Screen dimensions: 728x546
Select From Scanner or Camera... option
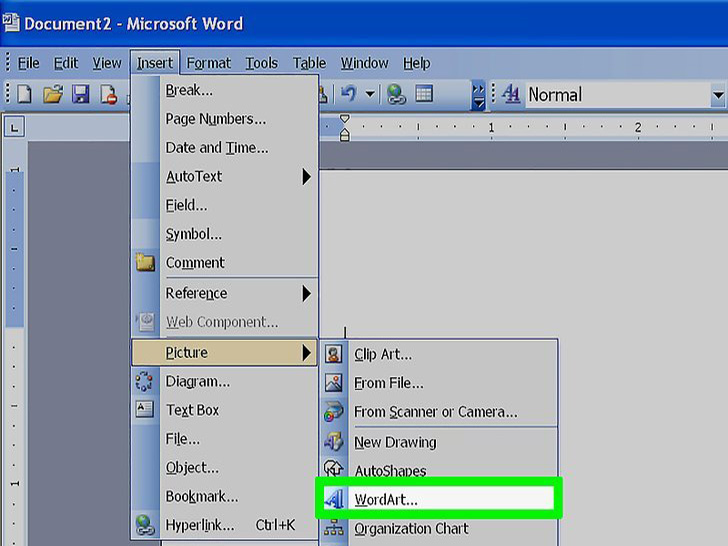tap(439, 412)
